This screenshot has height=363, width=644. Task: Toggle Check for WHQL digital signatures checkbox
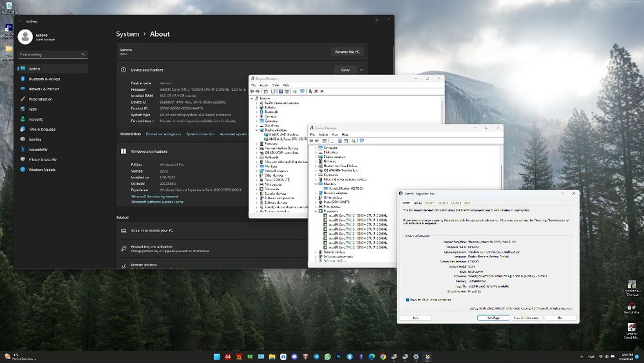[408, 300]
